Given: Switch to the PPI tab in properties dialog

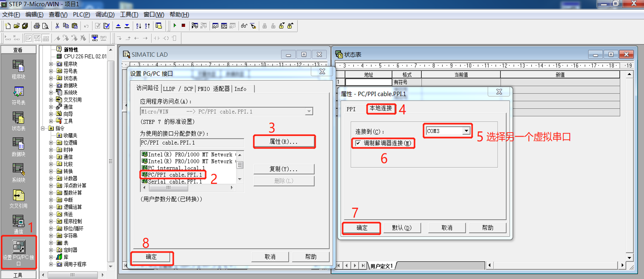Looking at the screenshot, I should [351, 109].
